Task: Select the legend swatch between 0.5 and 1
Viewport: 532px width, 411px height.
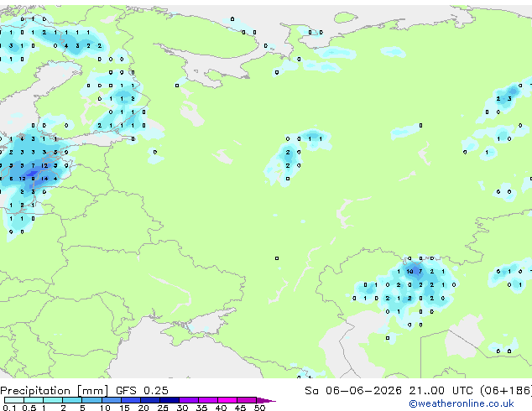Action: (x=34, y=400)
